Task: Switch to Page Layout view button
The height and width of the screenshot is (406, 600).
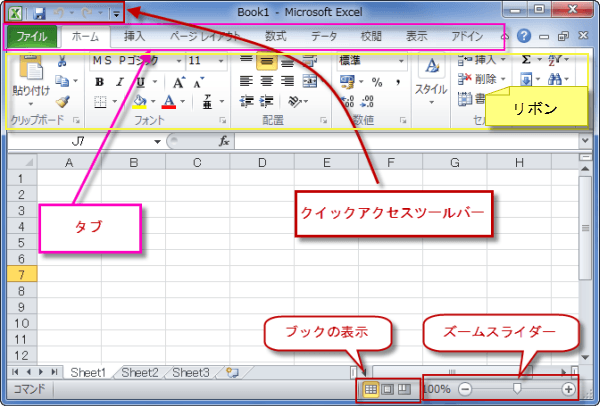Action: coord(387,390)
